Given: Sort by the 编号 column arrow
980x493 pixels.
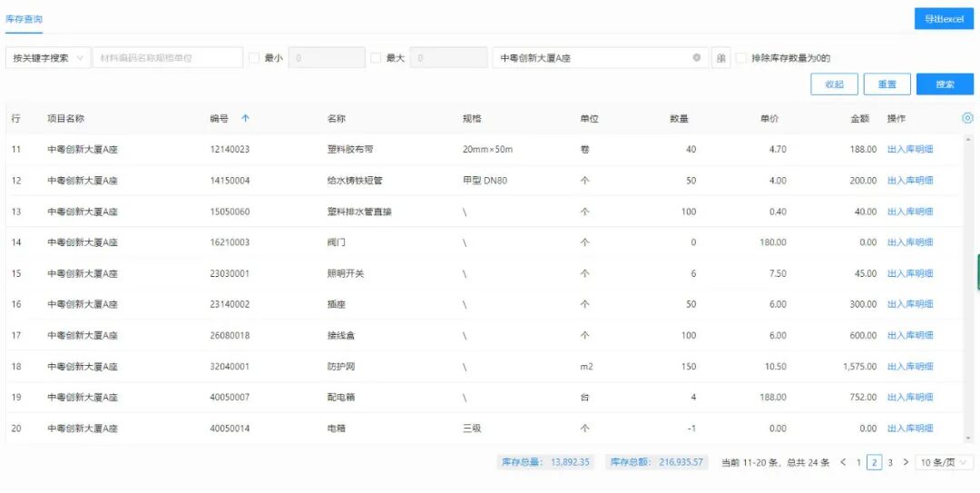Looking at the screenshot, I should [245, 118].
